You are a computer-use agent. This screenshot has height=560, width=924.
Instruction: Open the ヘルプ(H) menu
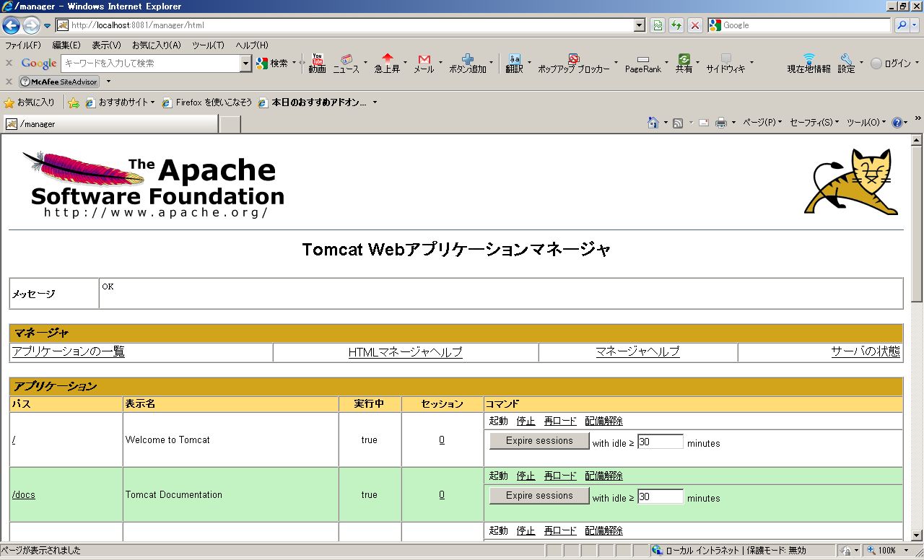tap(252, 45)
